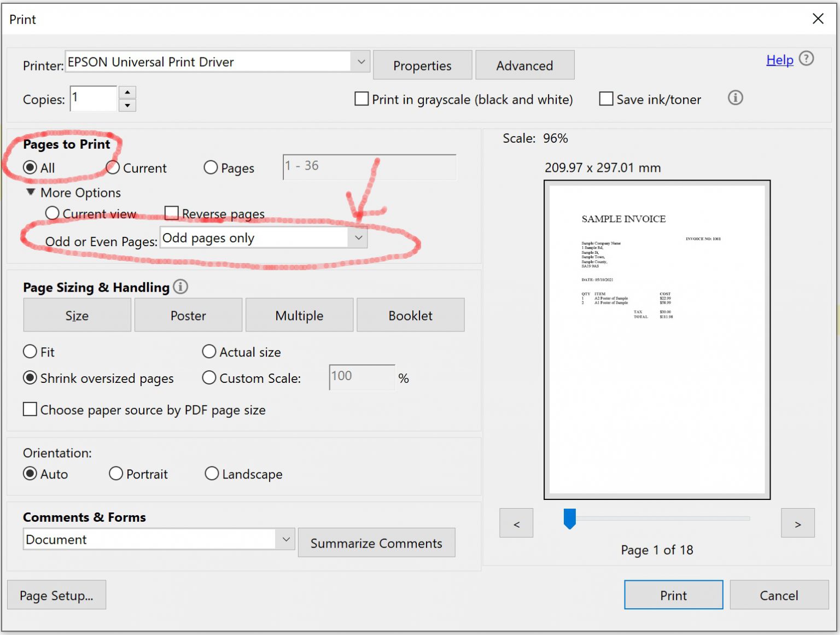This screenshot has width=840, height=635.
Task: Click the info icon beside Save ink/toner
Action: pyautogui.click(x=736, y=98)
